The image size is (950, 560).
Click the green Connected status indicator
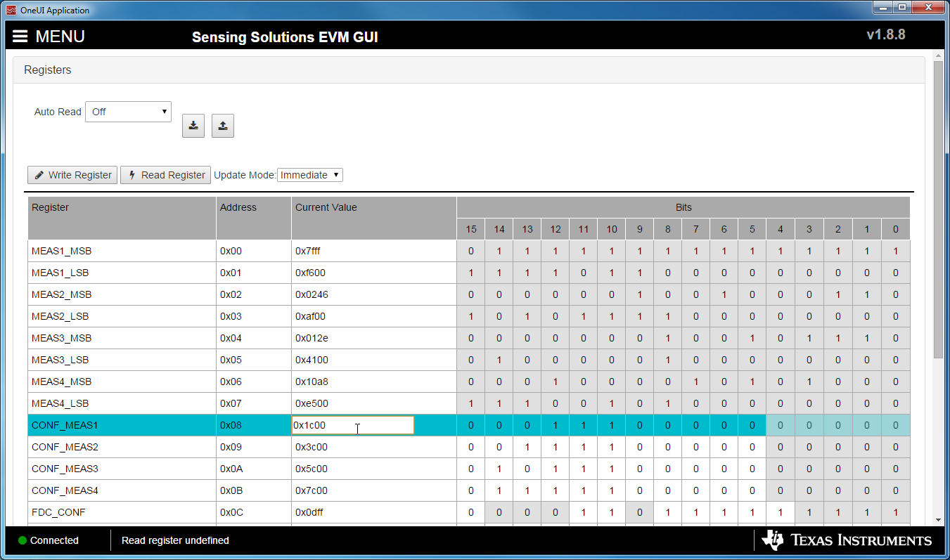(x=23, y=540)
